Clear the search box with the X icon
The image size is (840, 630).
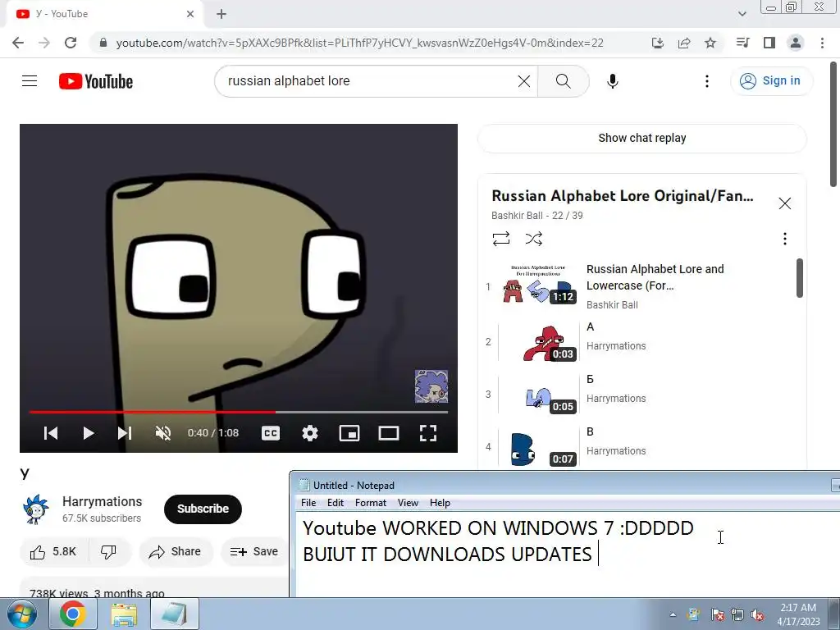pos(524,81)
